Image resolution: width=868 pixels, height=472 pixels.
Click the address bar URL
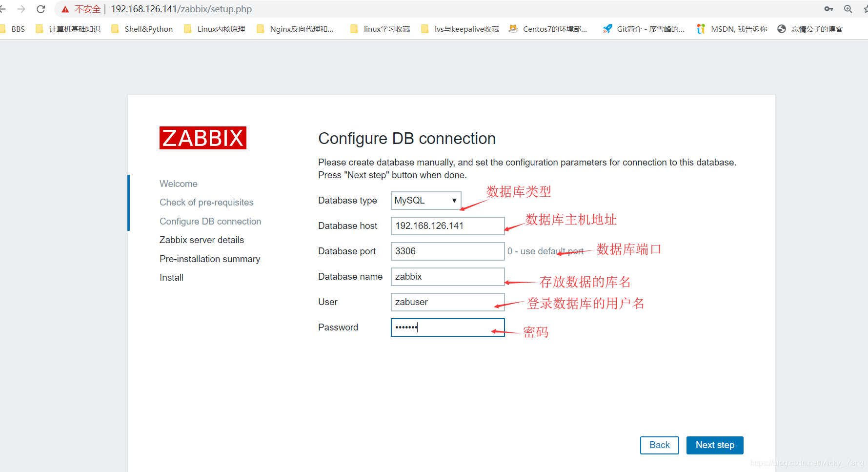tap(182, 9)
